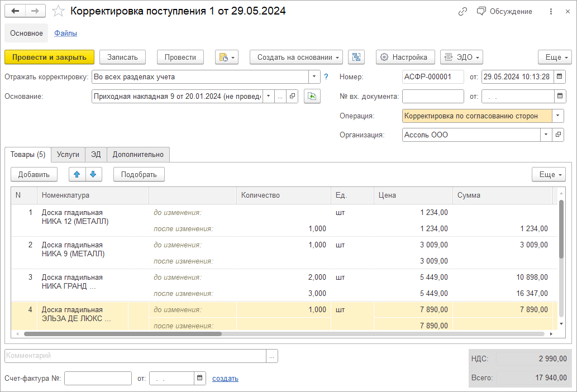Switch to Услуги tab

pos(68,155)
